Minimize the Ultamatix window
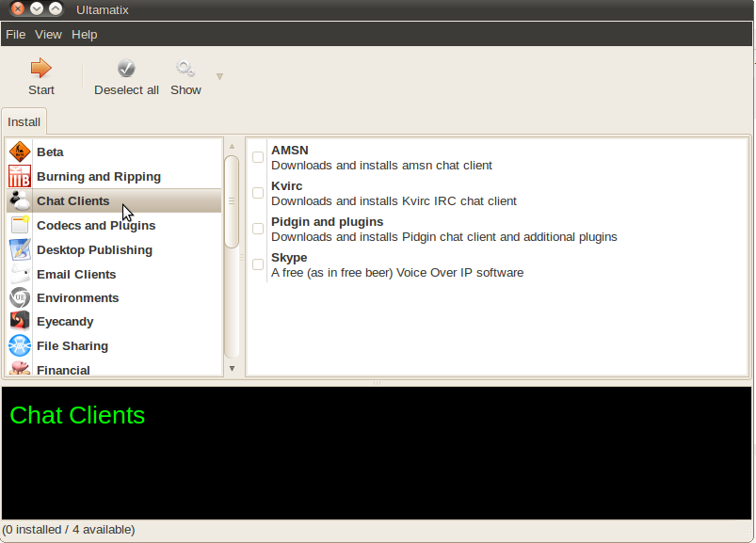Image resolution: width=756 pixels, height=543 pixels. pyautogui.click(x=37, y=8)
